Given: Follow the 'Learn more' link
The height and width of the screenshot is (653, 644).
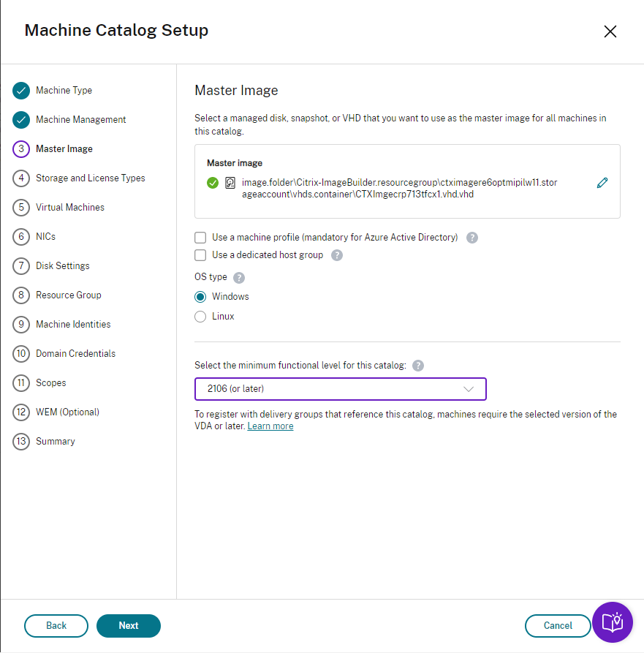Looking at the screenshot, I should click(x=270, y=426).
